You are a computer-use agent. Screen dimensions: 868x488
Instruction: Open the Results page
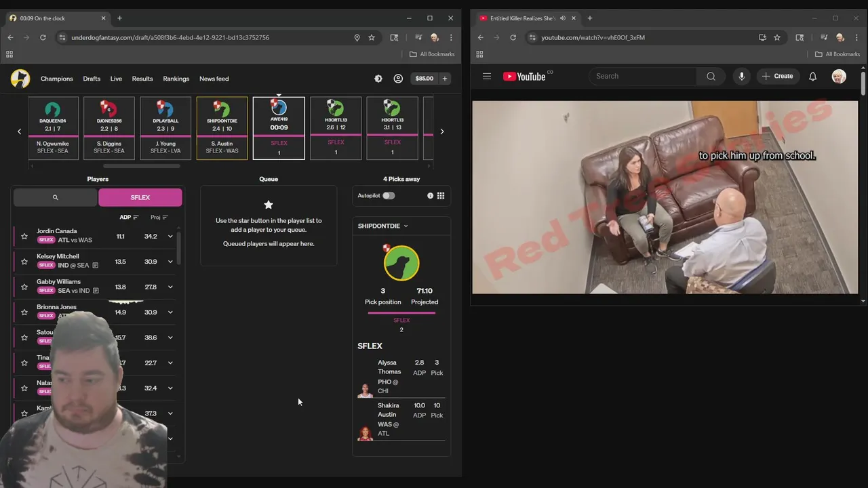point(142,79)
